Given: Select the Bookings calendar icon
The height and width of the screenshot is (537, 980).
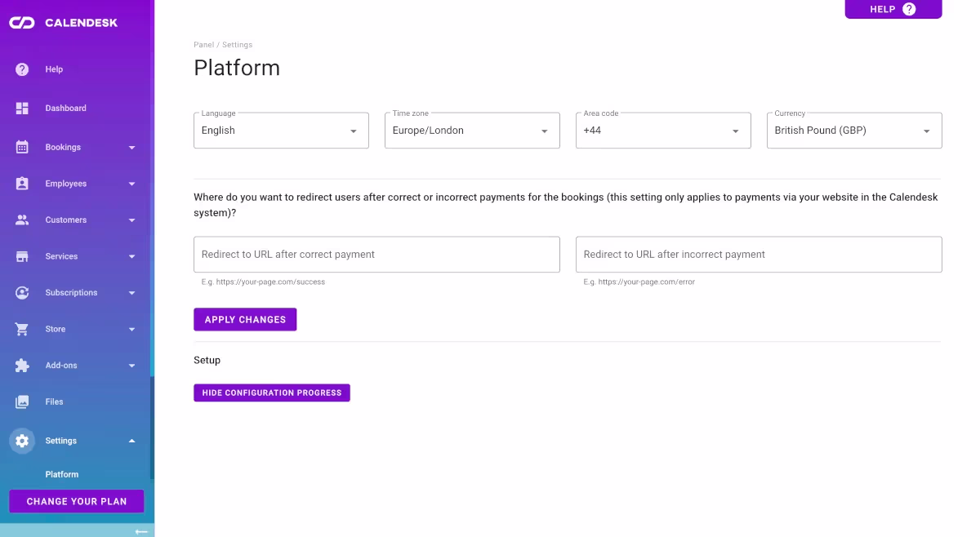Looking at the screenshot, I should point(22,147).
